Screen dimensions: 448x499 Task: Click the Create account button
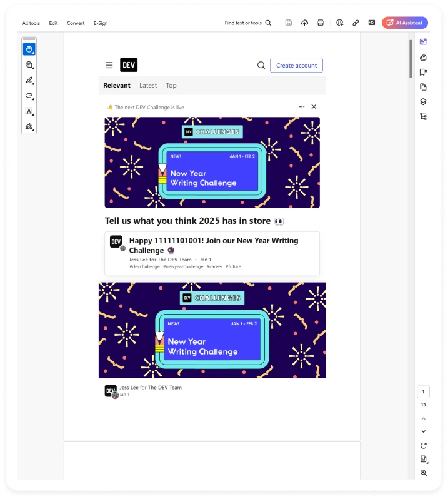pos(296,65)
